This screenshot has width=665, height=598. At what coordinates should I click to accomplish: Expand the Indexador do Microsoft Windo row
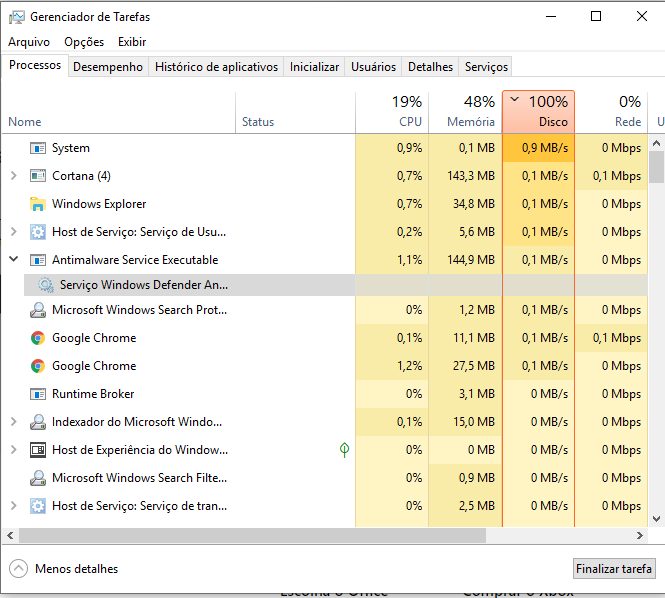pos(14,422)
